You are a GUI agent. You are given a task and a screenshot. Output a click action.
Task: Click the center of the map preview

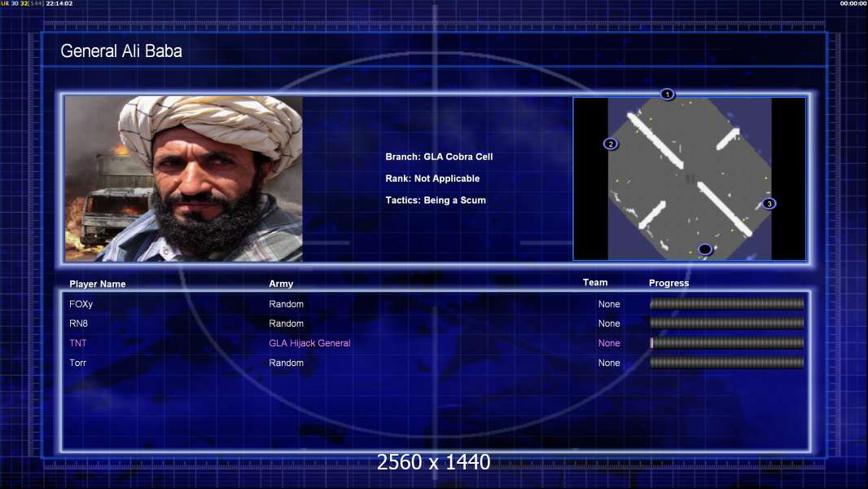(x=690, y=178)
